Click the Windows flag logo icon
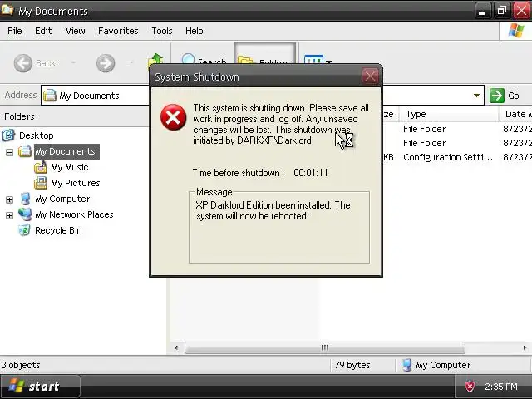532x399 pixels. click(x=516, y=31)
